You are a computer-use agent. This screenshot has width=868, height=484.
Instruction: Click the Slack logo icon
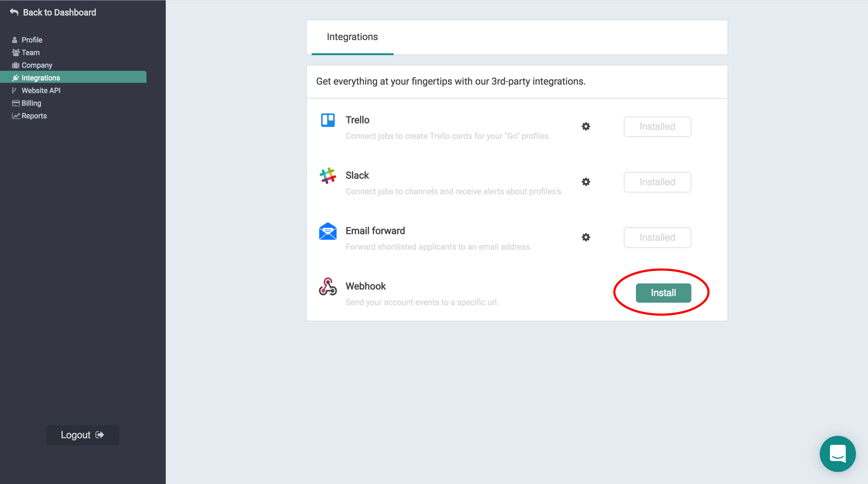click(328, 176)
